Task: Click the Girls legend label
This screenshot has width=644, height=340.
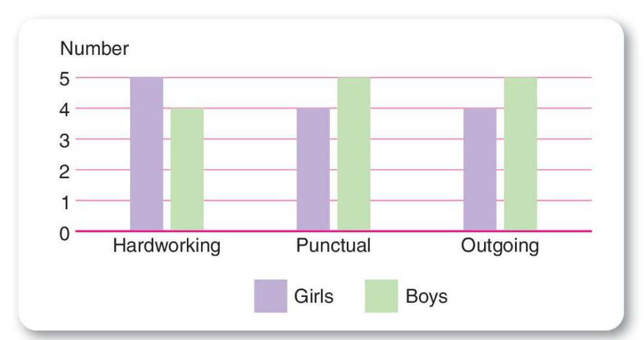Action: (314, 296)
